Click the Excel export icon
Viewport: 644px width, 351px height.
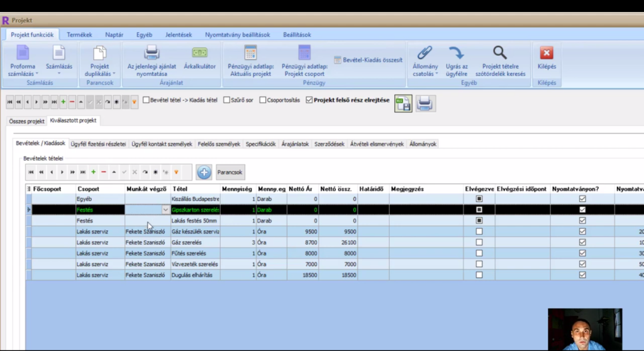click(x=403, y=103)
